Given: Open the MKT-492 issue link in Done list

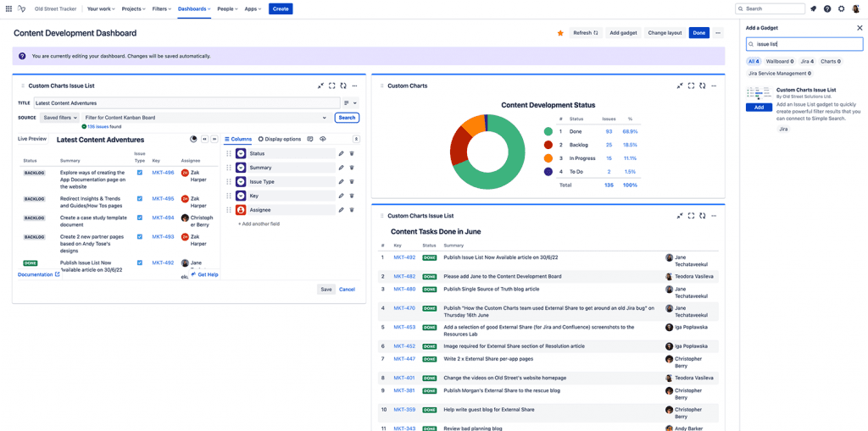Looking at the screenshot, I should 404,257.
